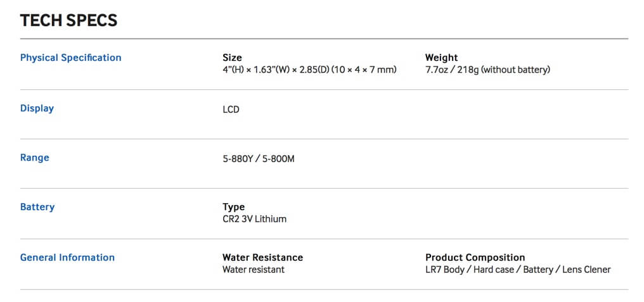Click the TECH SPECS heading
Viewport: 644px width, 302px height.
[x=68, y=20]
